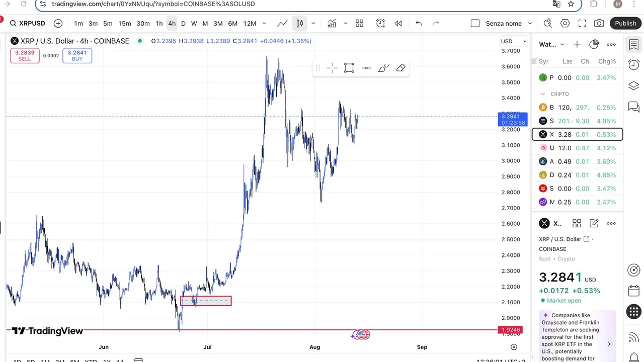Image resolution: width=644 pixels, height=362 pixels.
Task: Open the chats speech bubbles icon
Action: [634, 107]
